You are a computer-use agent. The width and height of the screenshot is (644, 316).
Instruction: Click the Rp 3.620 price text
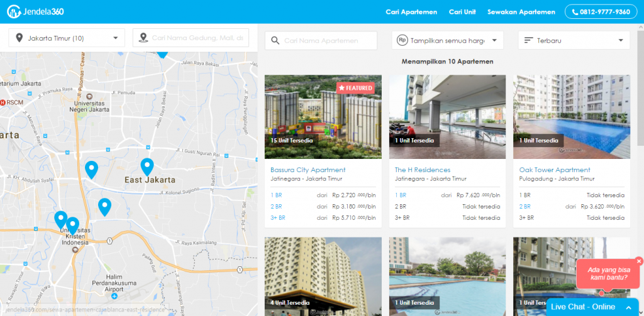[x=602, y=207]
